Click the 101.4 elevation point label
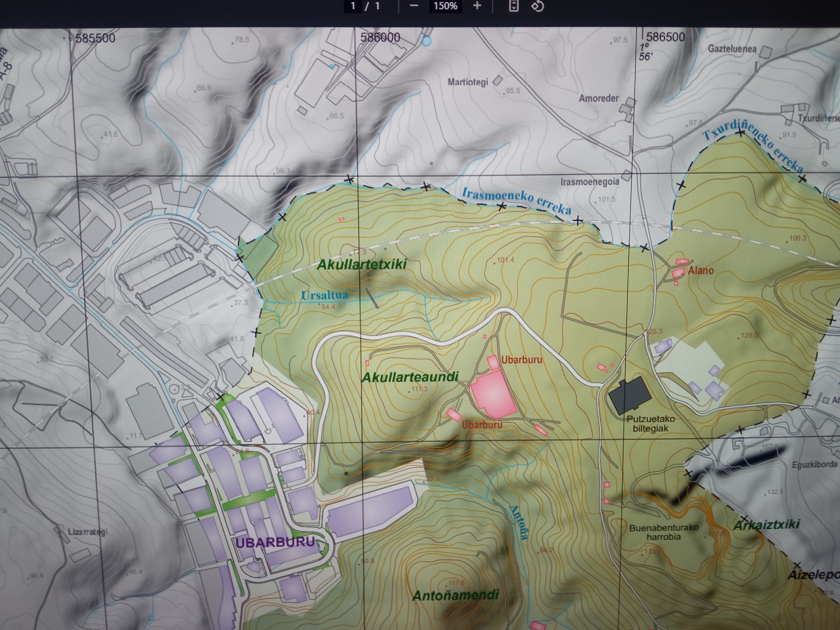 tap(505, 260)
